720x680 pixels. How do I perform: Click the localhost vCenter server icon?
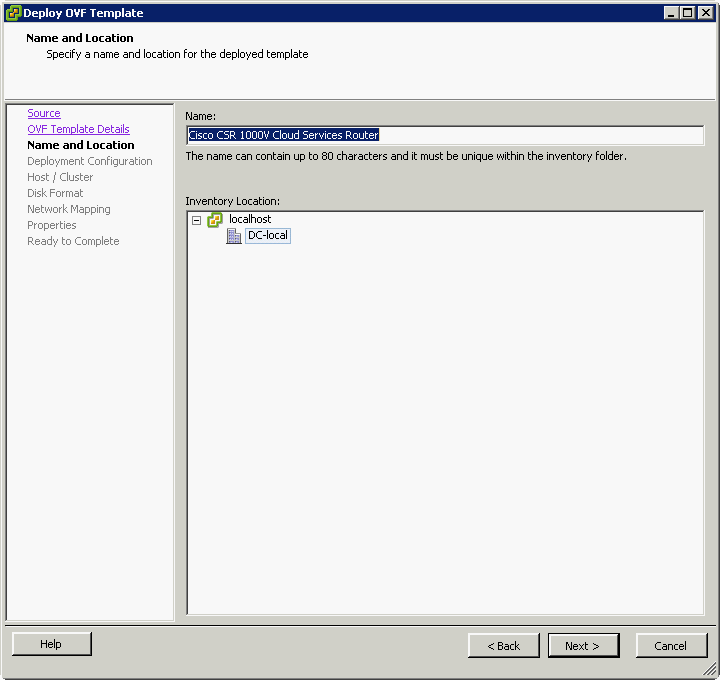tap(215, 220)
